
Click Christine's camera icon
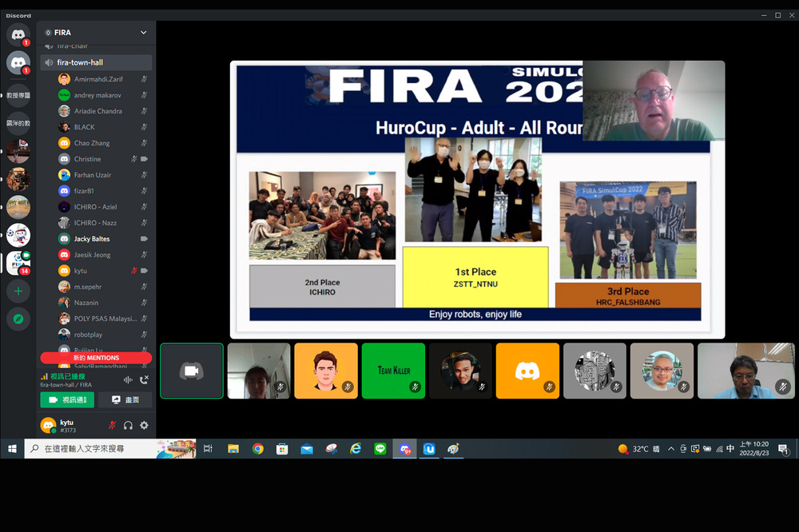[x=144, y=159]
